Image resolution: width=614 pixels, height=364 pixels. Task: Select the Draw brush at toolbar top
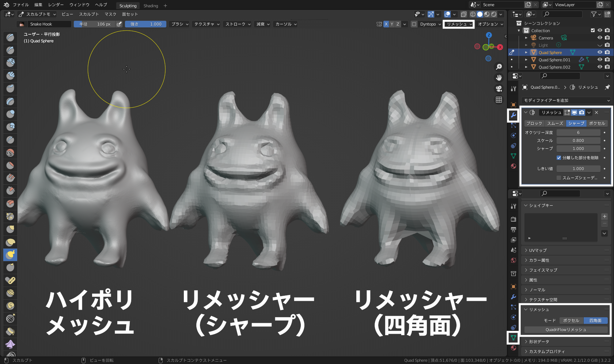10,37
